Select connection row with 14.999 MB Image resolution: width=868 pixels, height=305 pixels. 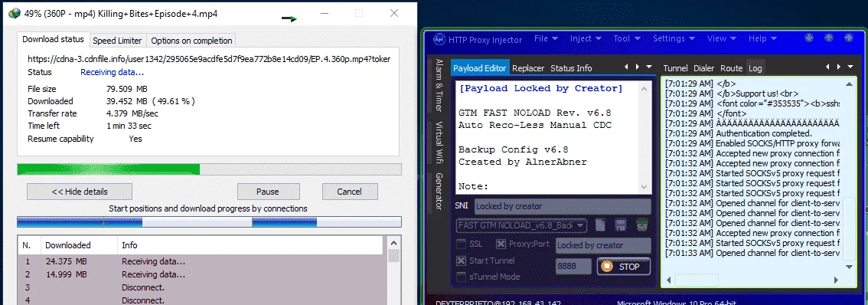click(x=200, y=274)
